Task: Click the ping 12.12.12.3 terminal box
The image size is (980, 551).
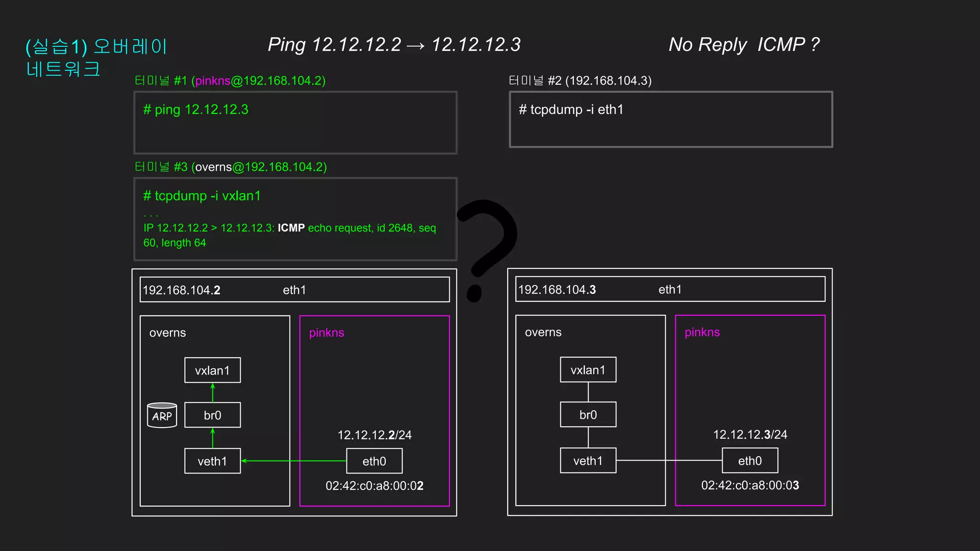Action: click(x=295, y=123)
